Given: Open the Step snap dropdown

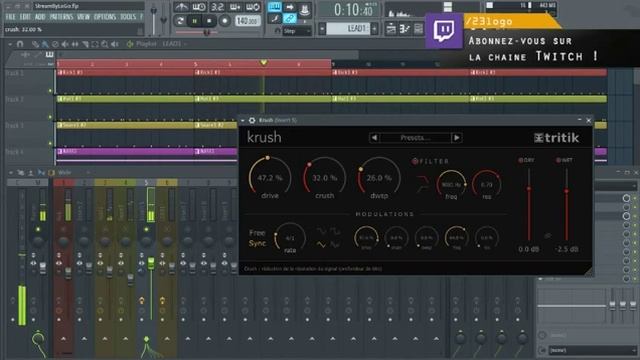Looking at the screenshot, I should (x=297, y=31).
